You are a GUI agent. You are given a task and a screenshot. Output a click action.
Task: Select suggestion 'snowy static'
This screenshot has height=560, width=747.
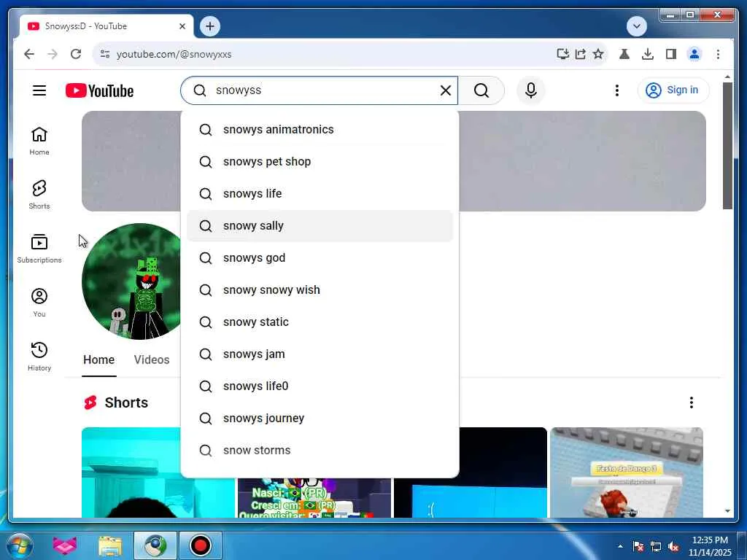click(x=320, y=322)
